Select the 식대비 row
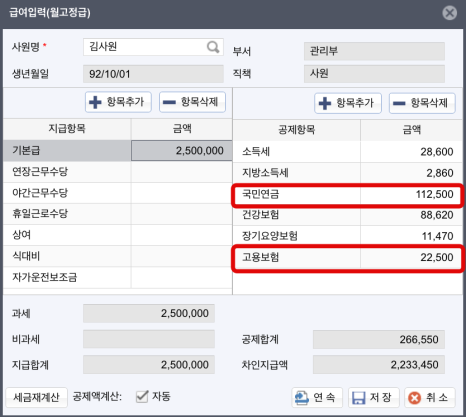Viewport: 466px width, 417px height. tap(118, 256)
